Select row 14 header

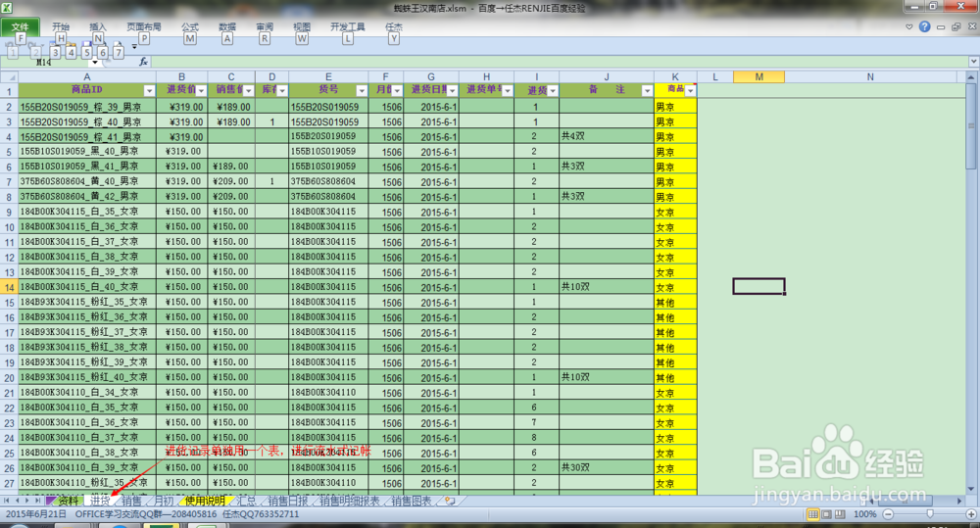tap(9, 287)
